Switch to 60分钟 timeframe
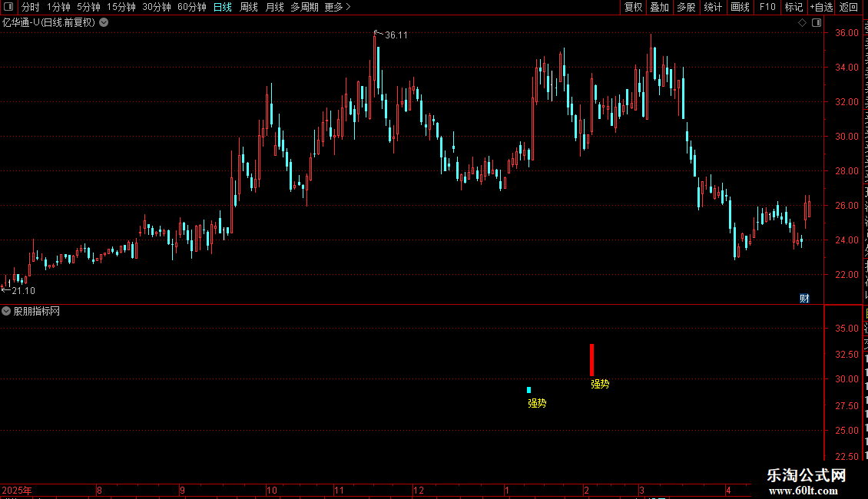The image size is (868, 499). (x=192, y=7)
